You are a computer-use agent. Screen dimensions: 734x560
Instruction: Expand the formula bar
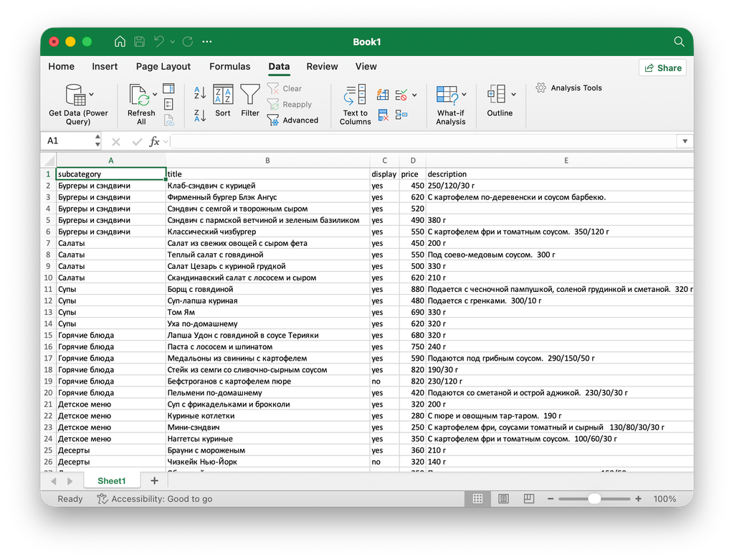click(685, 141)
